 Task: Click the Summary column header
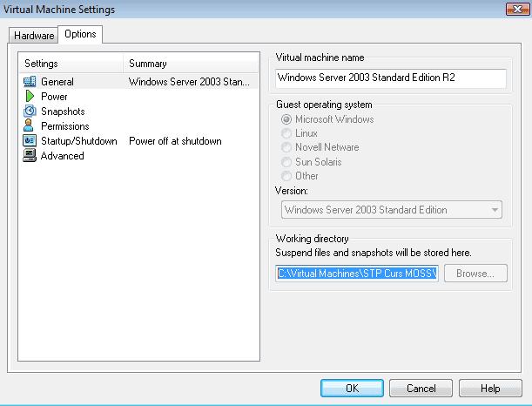point(191,64)
